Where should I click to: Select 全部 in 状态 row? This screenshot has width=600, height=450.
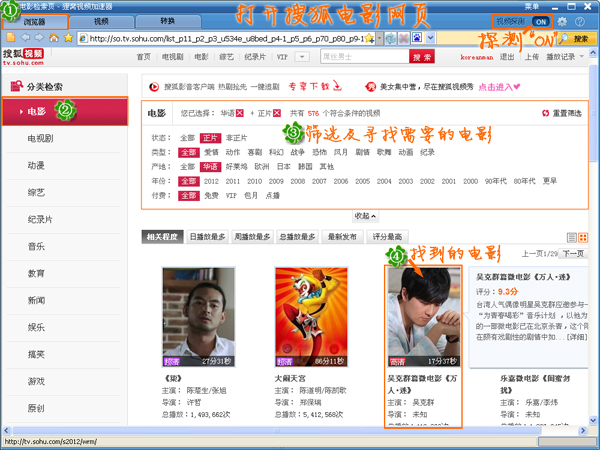pyautogui.click(x=188, y=138)
